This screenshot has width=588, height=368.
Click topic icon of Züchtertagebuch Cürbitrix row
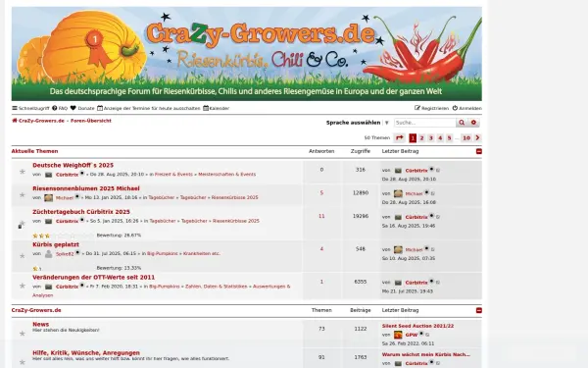pos(22,224)
